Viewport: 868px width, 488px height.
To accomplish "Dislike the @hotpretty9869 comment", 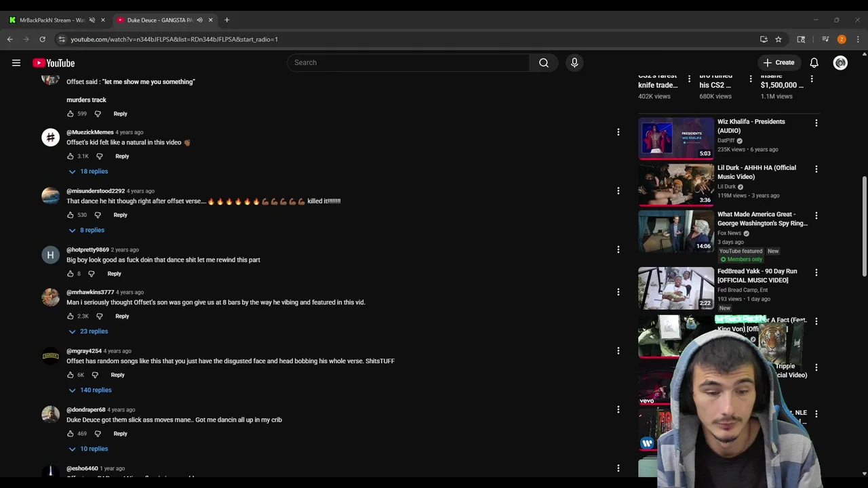I will [x=92, y=274].
